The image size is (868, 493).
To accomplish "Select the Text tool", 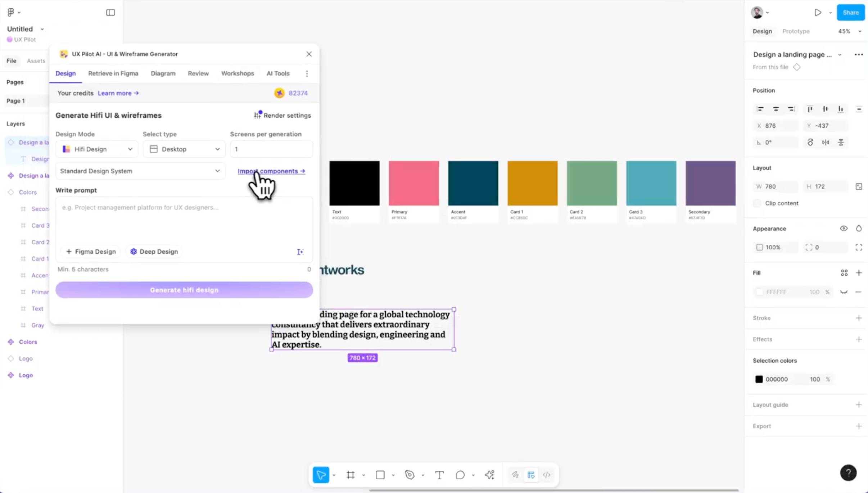I will coord(439,475).
